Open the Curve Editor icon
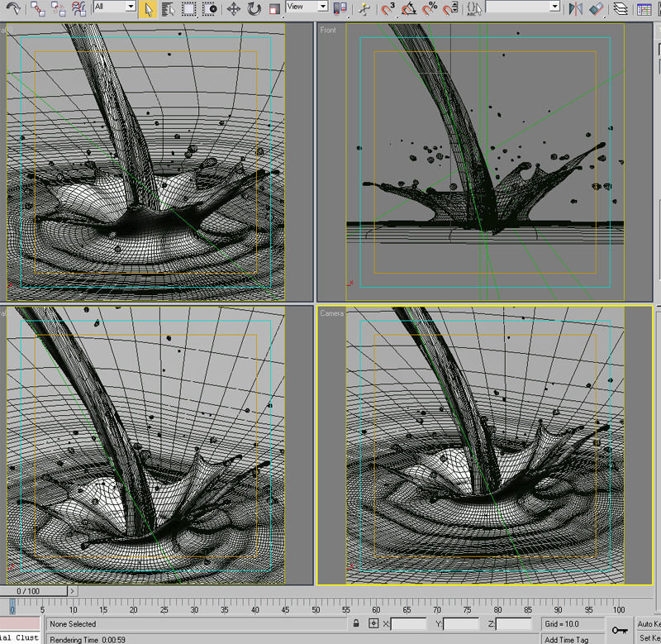This screenshot has height=644, width=661. [644, 8]
